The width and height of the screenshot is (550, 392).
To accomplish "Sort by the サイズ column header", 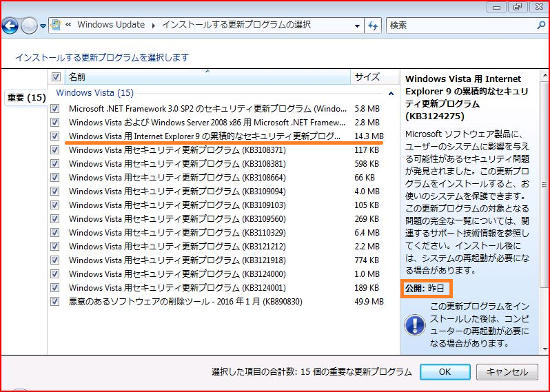I will (x=375, y=76).
